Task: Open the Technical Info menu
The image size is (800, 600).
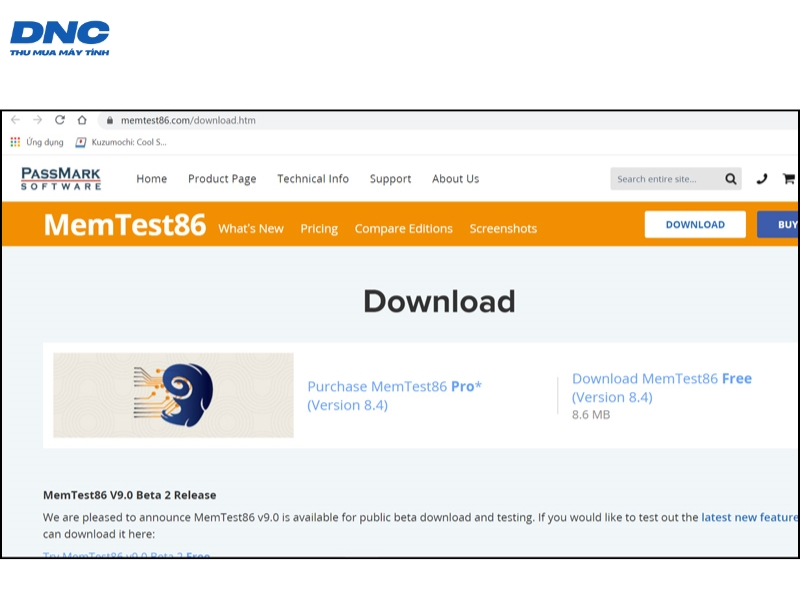Action: tap(313, 179)
